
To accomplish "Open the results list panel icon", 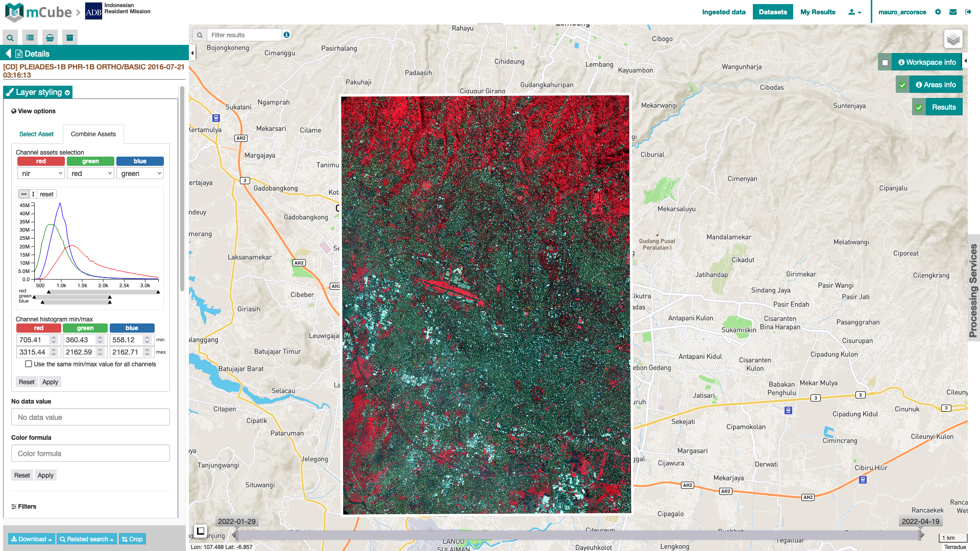I will (30, 37).
